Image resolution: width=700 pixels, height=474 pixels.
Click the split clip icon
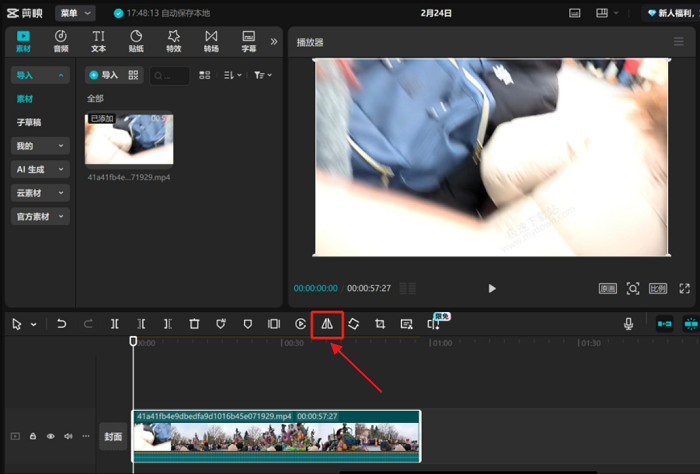(x=115, y=324)
